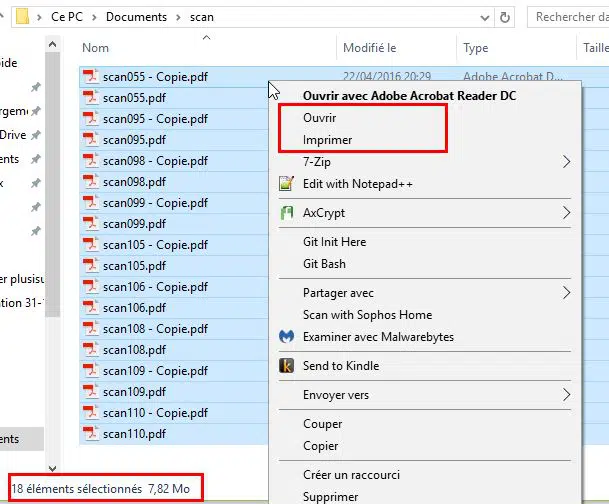Click the PDF icon of scan098 - Copie.pdf
The height and width of the screenshot is (504, 609).
[91, 160]
